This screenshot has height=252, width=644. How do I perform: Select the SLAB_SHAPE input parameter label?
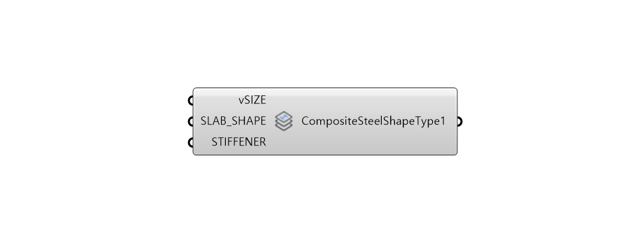(x=234, y=121)
